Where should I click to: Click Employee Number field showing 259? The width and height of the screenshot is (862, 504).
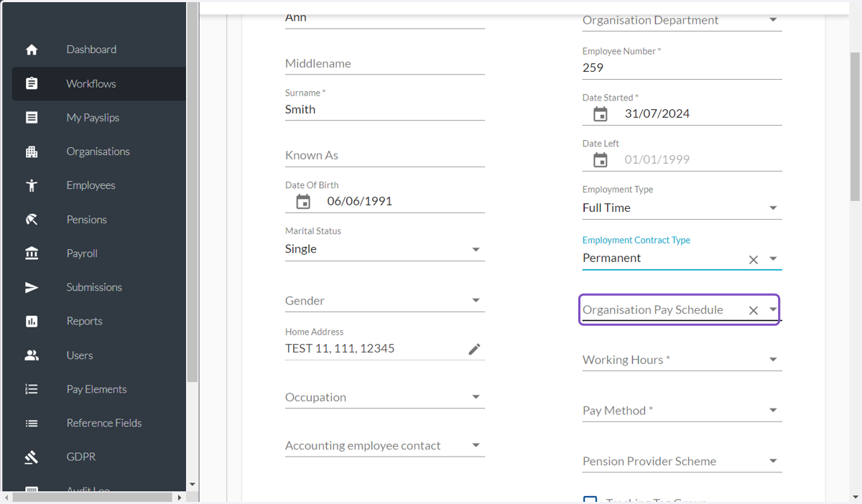682,68
